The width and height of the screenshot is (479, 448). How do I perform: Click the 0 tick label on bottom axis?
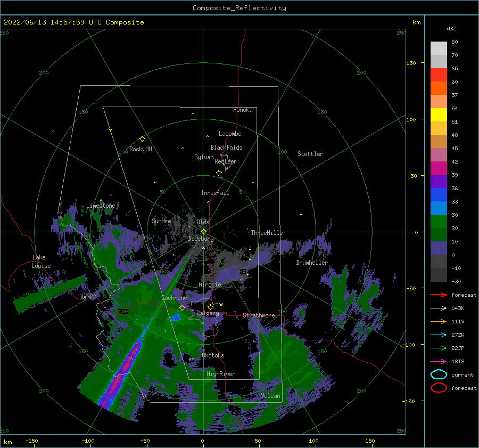point(203,441)
